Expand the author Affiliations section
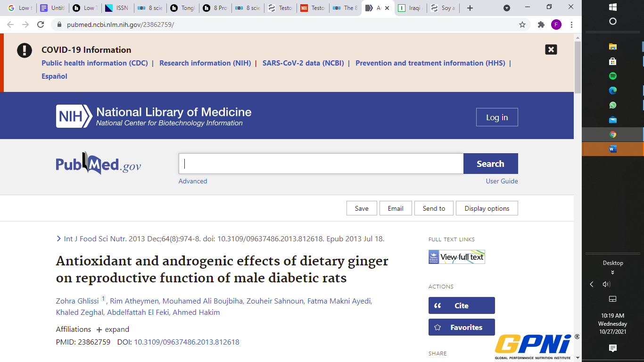644x362 pixels. [x=113, y=329]
